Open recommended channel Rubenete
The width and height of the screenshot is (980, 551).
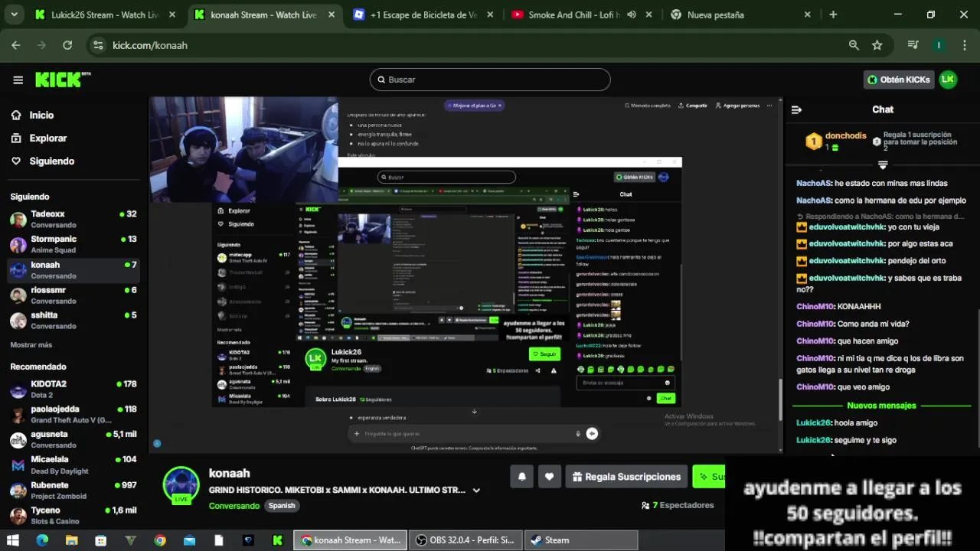73,490
